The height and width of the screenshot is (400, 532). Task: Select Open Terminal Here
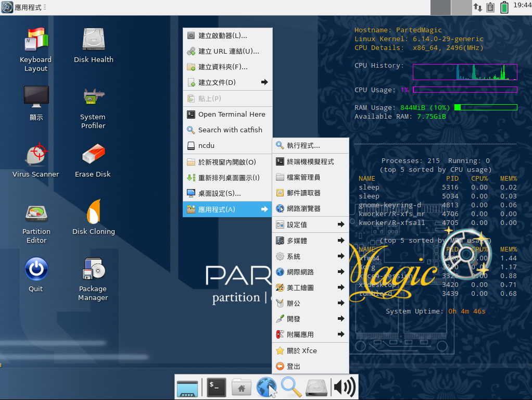[227, 115]
